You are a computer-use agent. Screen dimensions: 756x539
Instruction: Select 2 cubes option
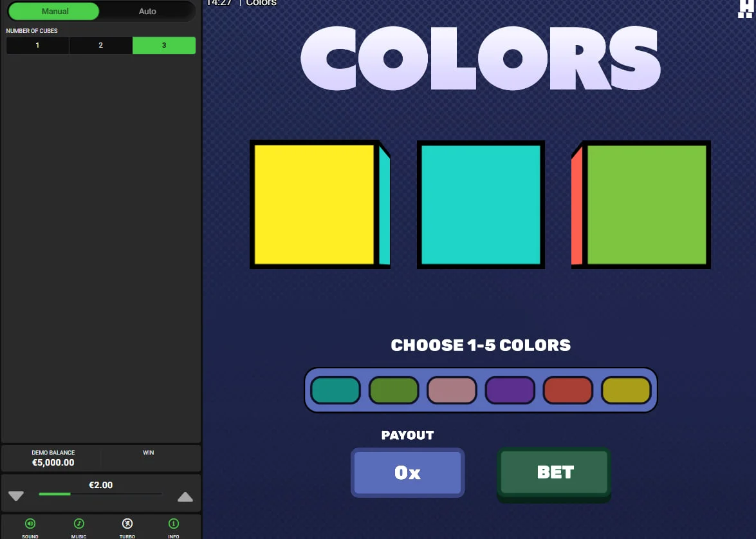(101, 45)
